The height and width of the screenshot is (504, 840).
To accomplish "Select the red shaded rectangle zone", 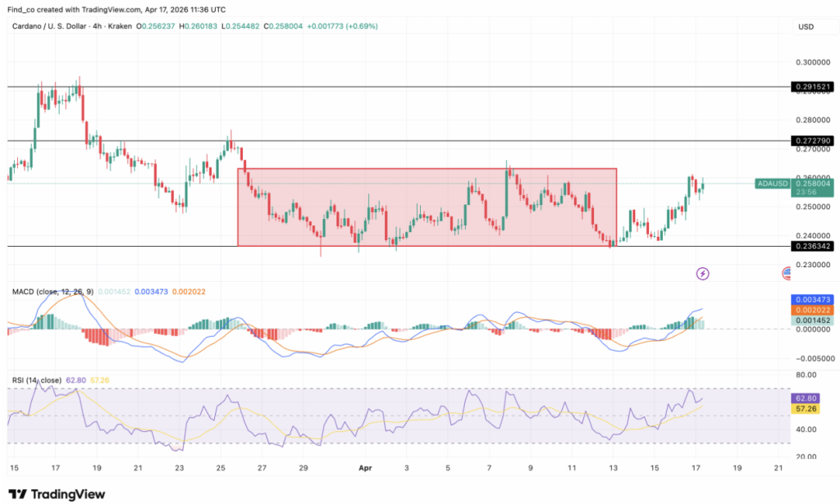I will (x=427, y=207).
